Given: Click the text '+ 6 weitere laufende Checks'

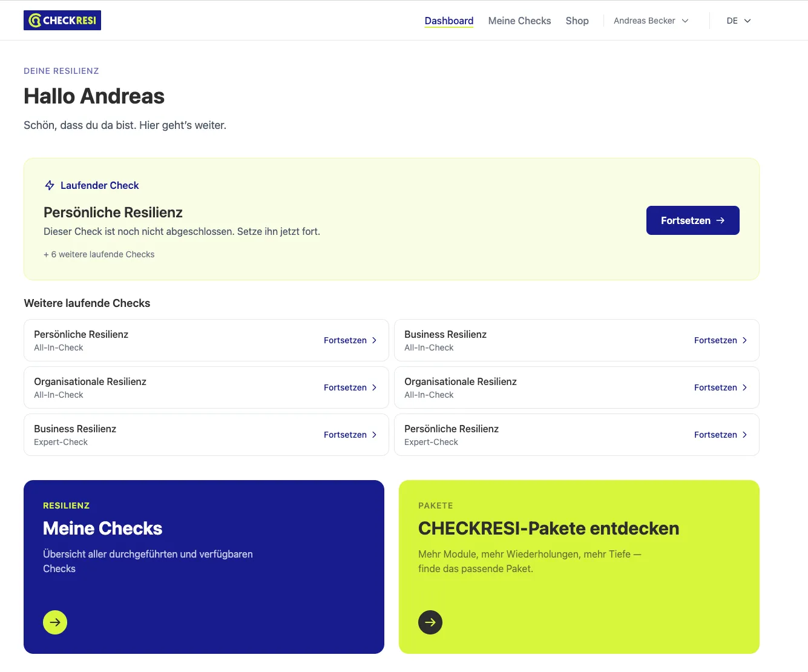Looking at the screenshot, I should click(x=99, y=254).
